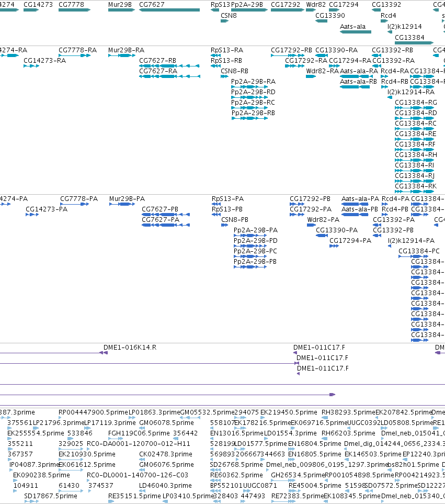Select the CG7778 gene in top track

pyautogui.click(x=74, y=10)
